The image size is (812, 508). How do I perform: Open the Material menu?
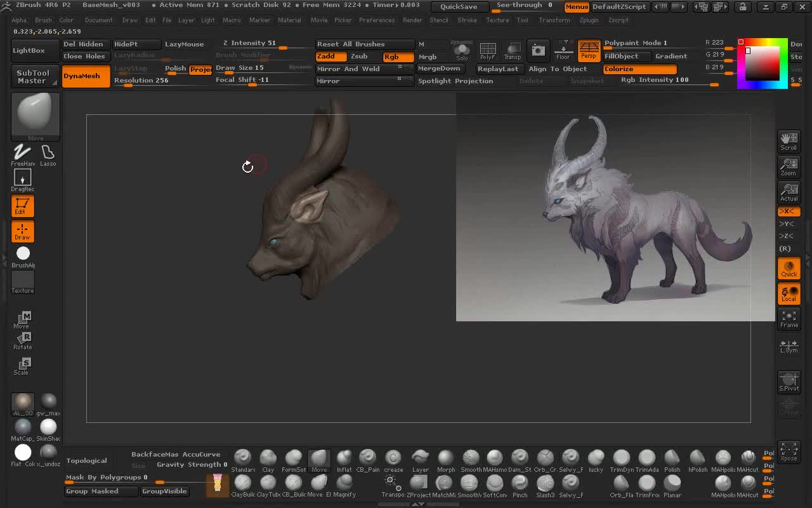[x=289, y=20]
